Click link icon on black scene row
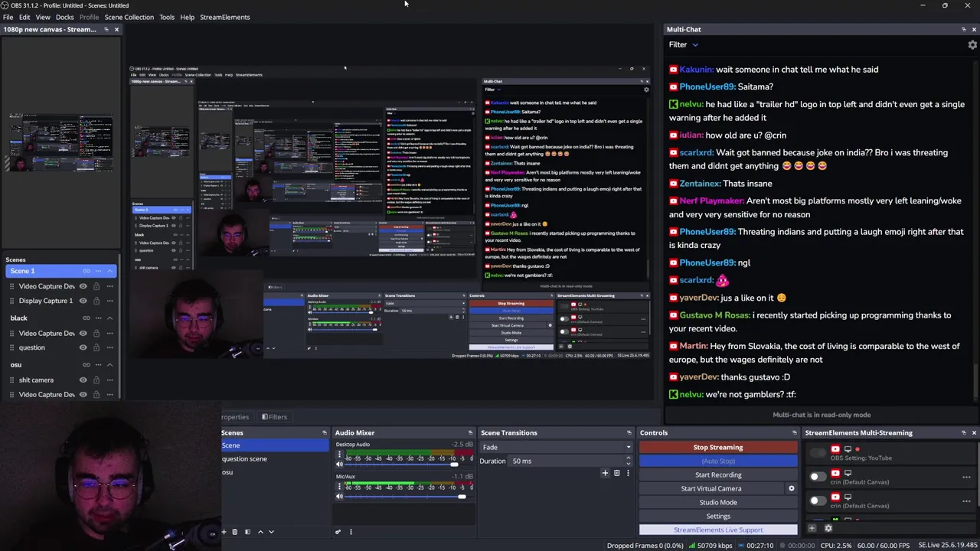 [x=87, y=318]
